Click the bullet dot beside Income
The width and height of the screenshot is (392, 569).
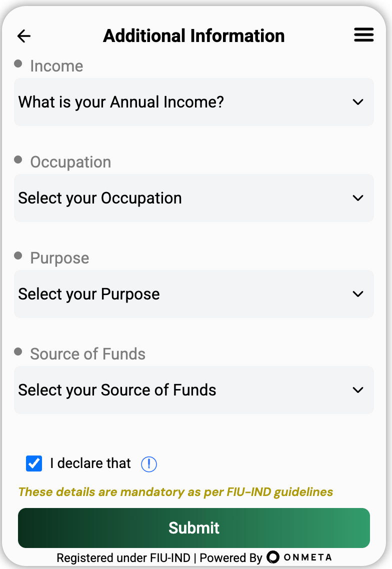click(x=18, y=63)
